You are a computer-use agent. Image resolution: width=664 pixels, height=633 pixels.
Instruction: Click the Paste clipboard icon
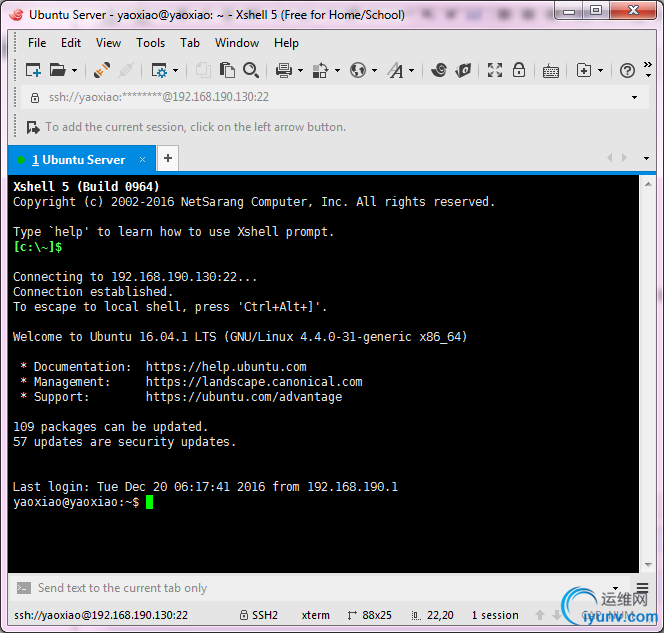click(227, 70)
